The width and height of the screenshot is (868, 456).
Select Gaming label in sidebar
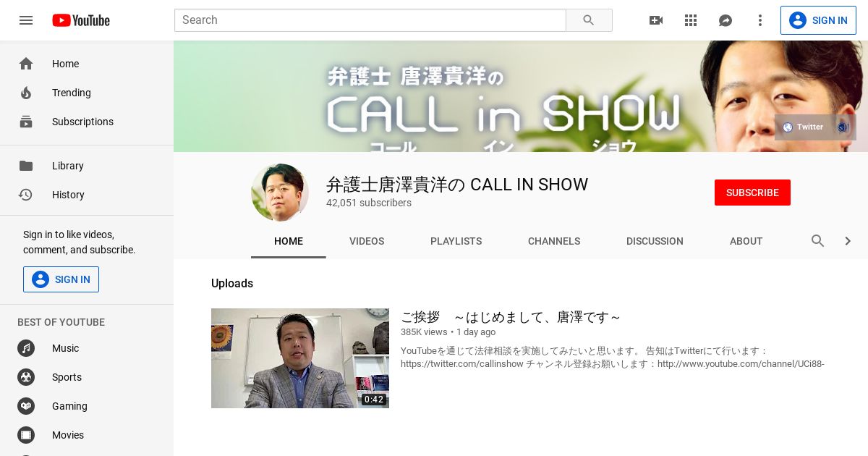pyautogui.click(x=69, y=406)
